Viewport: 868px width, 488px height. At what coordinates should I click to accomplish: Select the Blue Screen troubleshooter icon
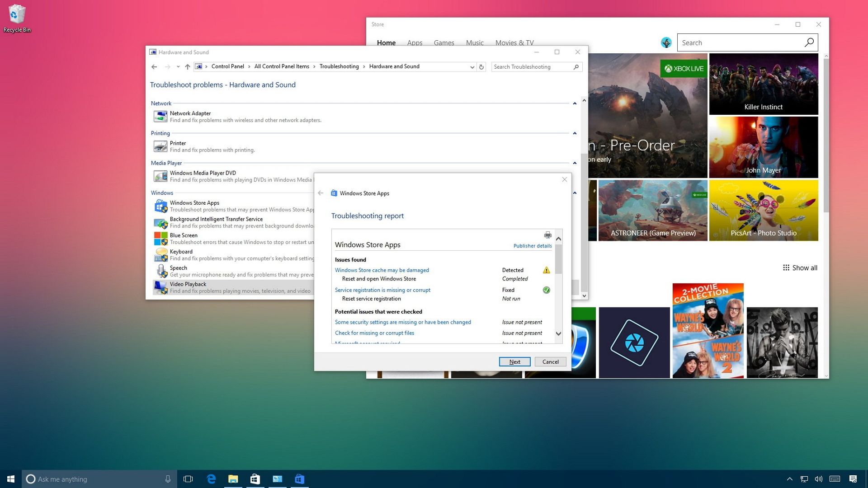[160, 238]
